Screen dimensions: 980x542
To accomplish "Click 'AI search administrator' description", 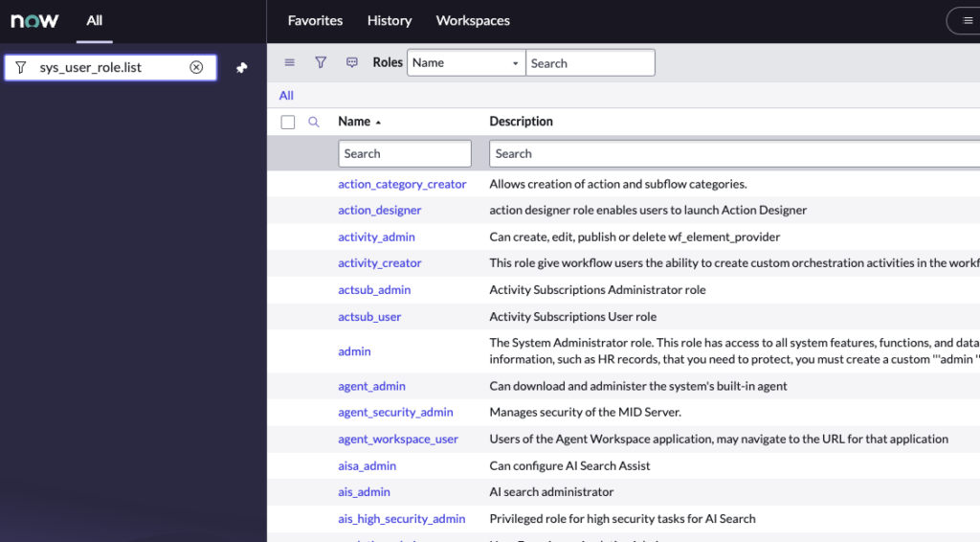I will click(551, 492).
